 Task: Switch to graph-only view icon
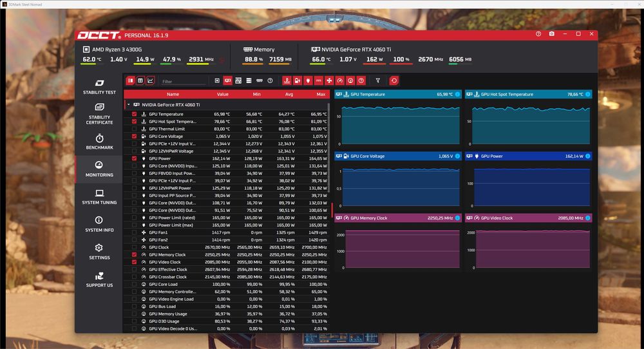click(x=150, y=80)
